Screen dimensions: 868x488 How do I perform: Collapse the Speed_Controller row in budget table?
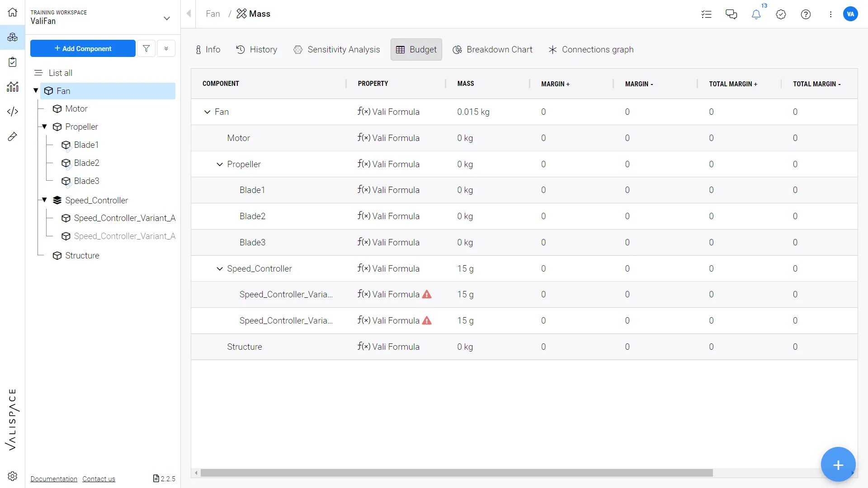220,269
